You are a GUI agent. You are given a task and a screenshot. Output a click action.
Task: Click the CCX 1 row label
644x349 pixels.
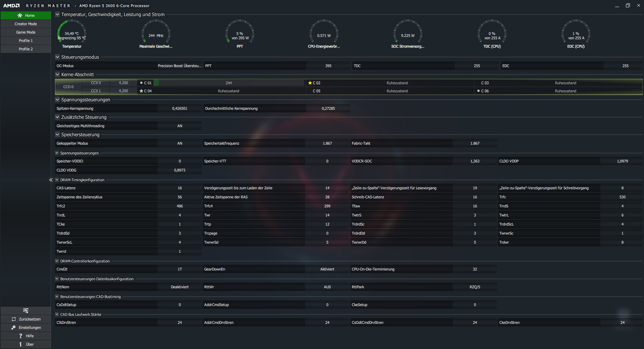[x=96, y=91]
